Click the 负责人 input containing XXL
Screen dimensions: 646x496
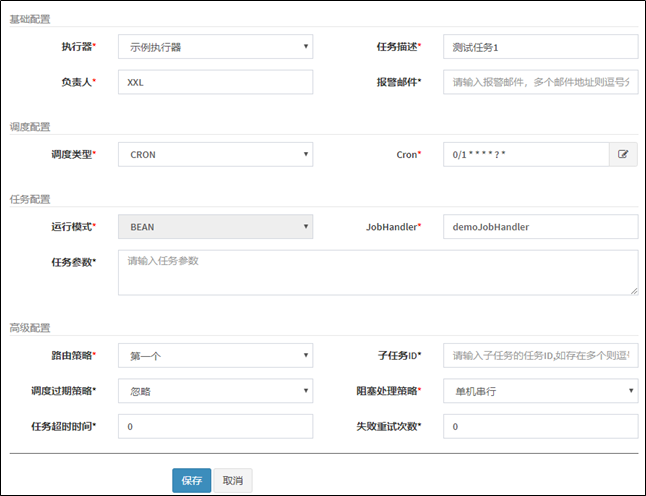215,83
